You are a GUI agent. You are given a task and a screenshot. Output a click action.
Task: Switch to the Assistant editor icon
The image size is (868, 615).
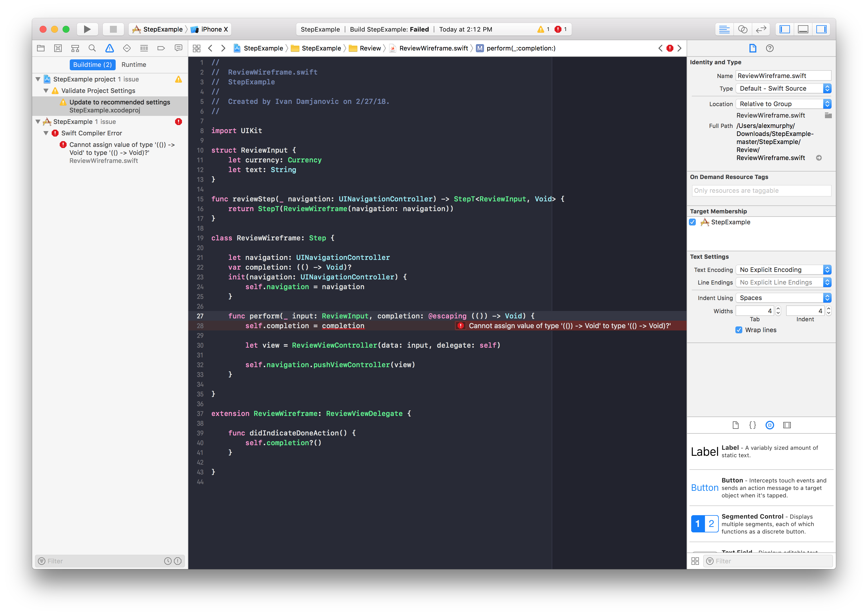click(x=743, y=29)
